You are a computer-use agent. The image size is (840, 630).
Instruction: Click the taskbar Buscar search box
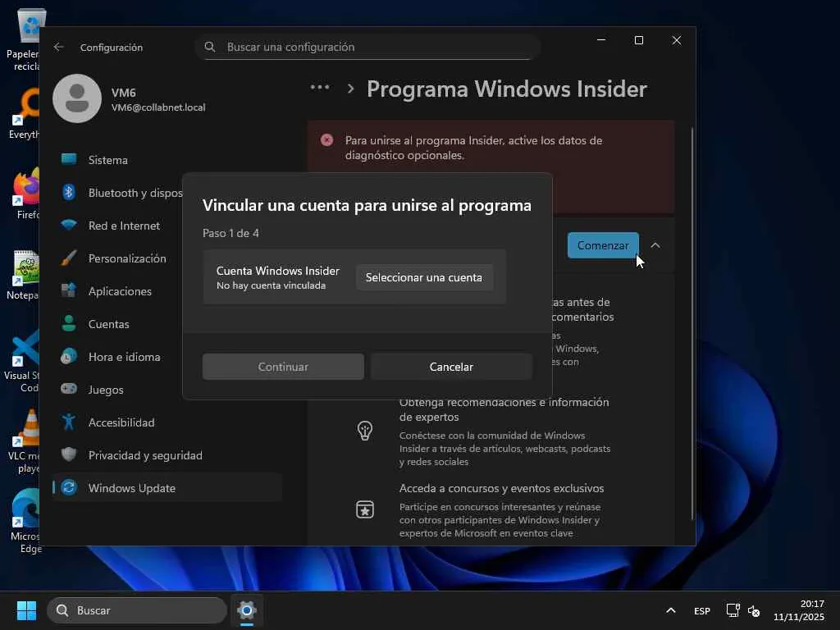point(137,610)
